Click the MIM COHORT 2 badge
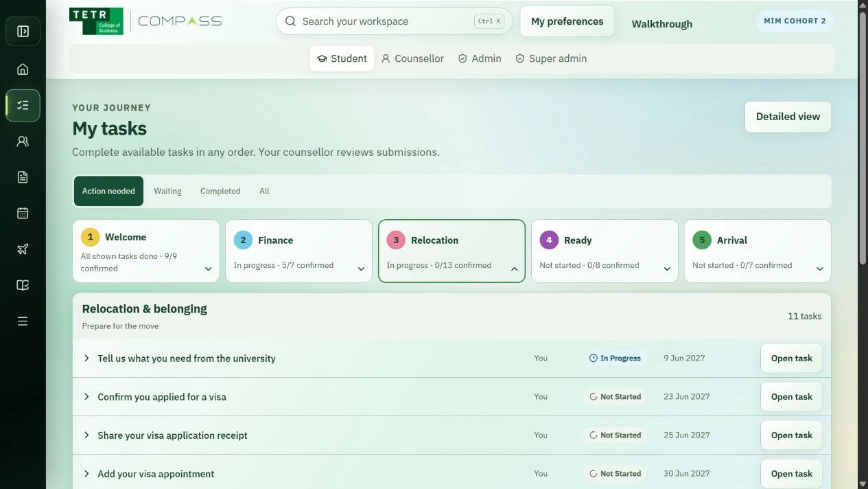The width and height of the screenshot is (868, 489). pyautogui.click(x=795, y=21)
